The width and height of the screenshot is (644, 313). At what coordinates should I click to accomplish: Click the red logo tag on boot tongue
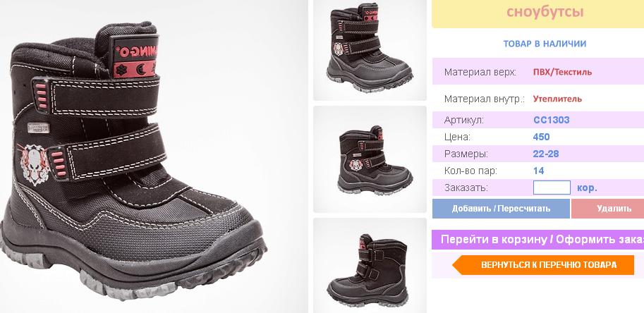coord(135,56)
